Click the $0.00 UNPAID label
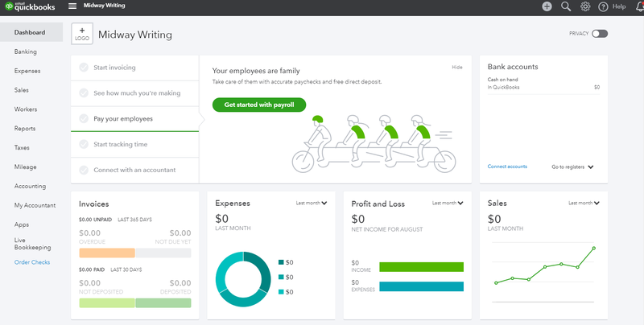Image resolution: width=644 pixels, height=325 pixels. [x=95, y=220]
